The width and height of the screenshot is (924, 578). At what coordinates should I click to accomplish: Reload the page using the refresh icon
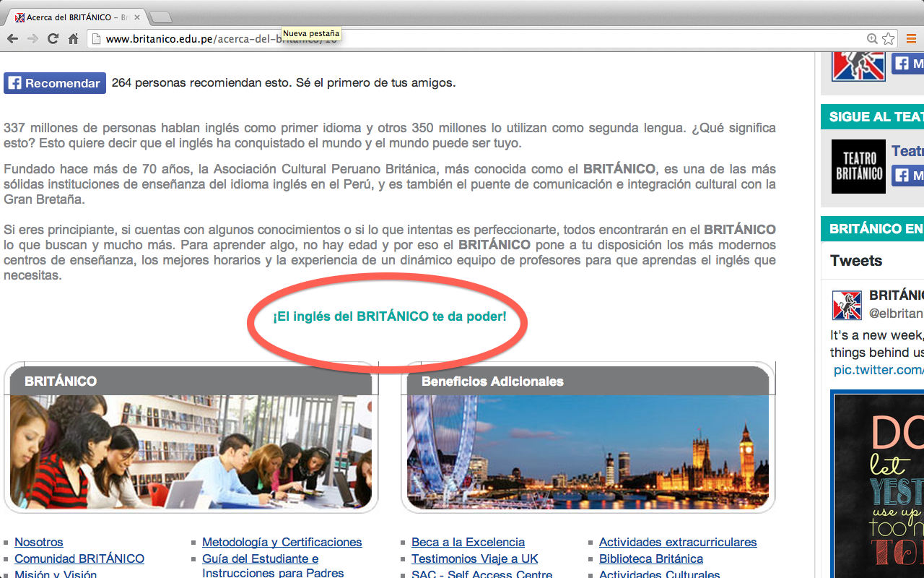tap(53, 39)
